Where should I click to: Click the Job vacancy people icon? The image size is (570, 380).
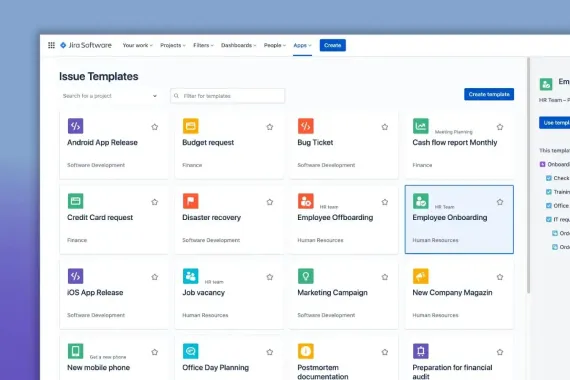click(190, 276)
